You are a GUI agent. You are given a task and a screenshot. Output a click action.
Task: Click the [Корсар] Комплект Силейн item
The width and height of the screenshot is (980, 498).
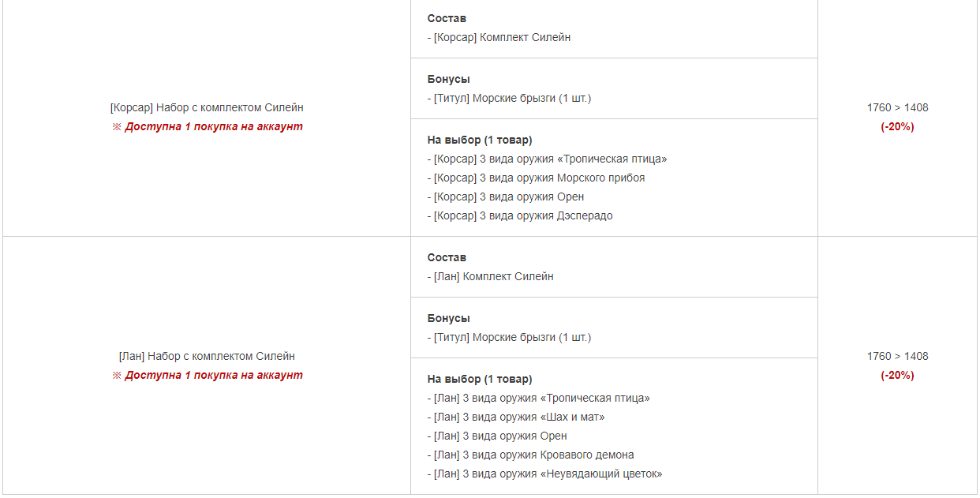coord(499,37)
